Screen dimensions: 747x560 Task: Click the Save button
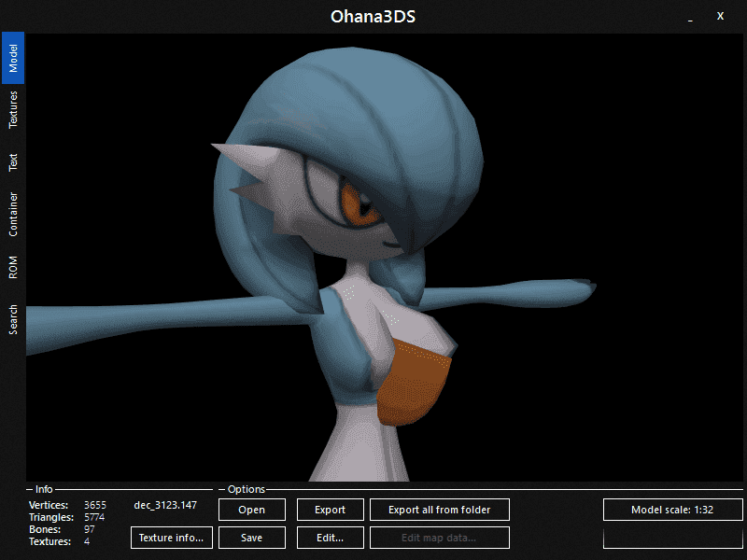click(x=252, y=538)
